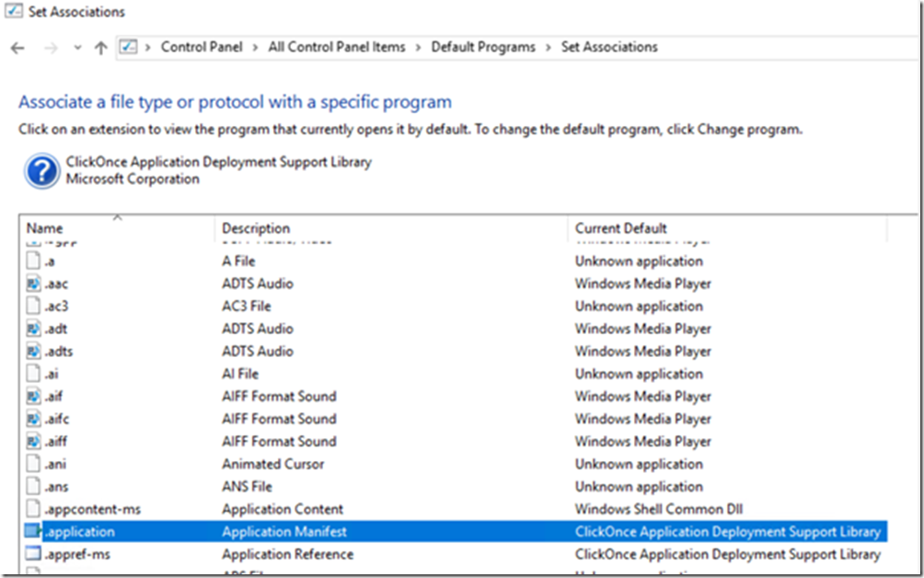
Task: Click the ClickOnce blue question mark icon
Action: coord(42,171)
